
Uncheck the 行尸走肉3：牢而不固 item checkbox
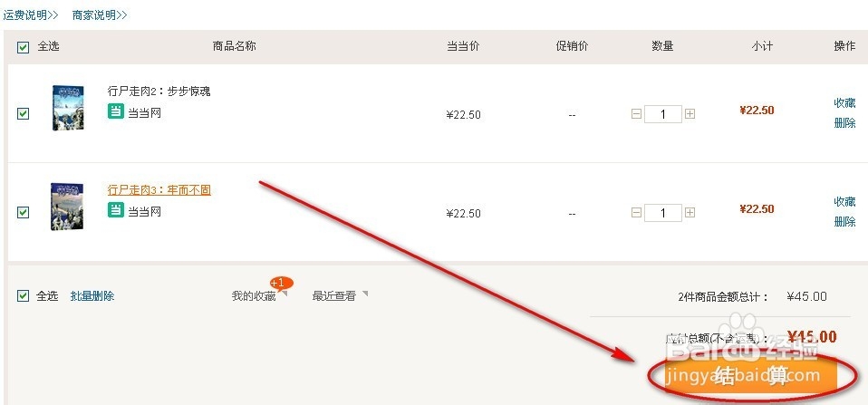(23, 212)
